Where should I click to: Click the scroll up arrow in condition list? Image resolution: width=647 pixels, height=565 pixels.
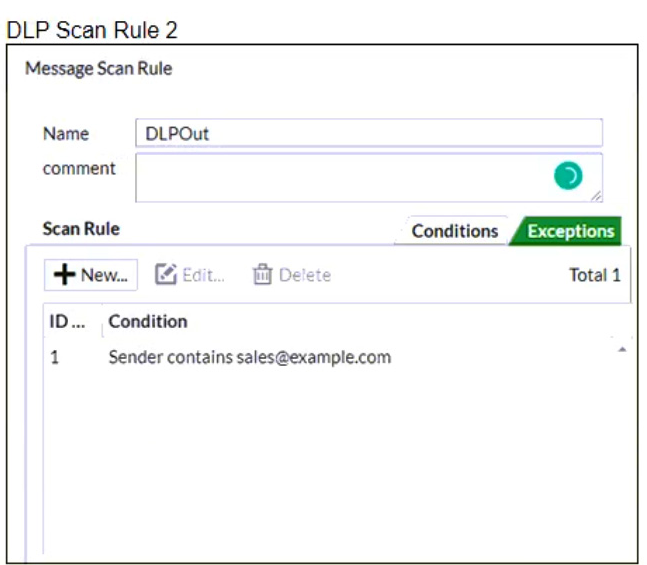(624, 349)
